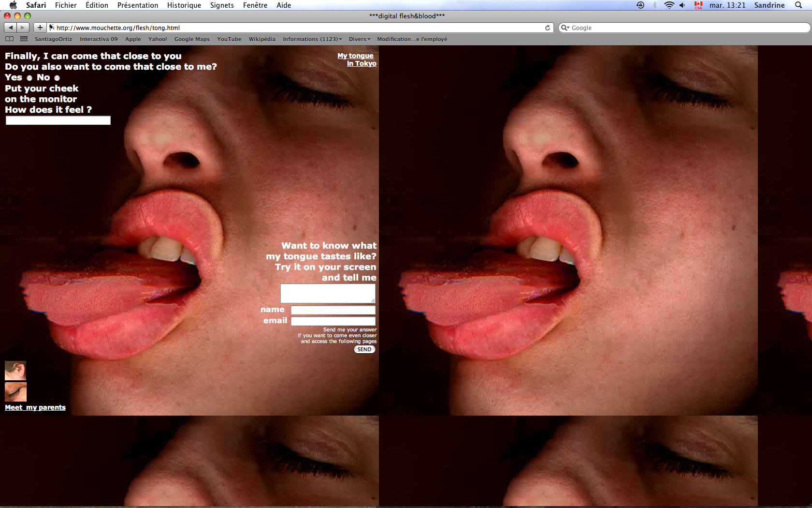Screen dimensions: 812x508
Task: Click the 'Do you also want to come' line
Action: pyautogui.click(x=111, y=67)
